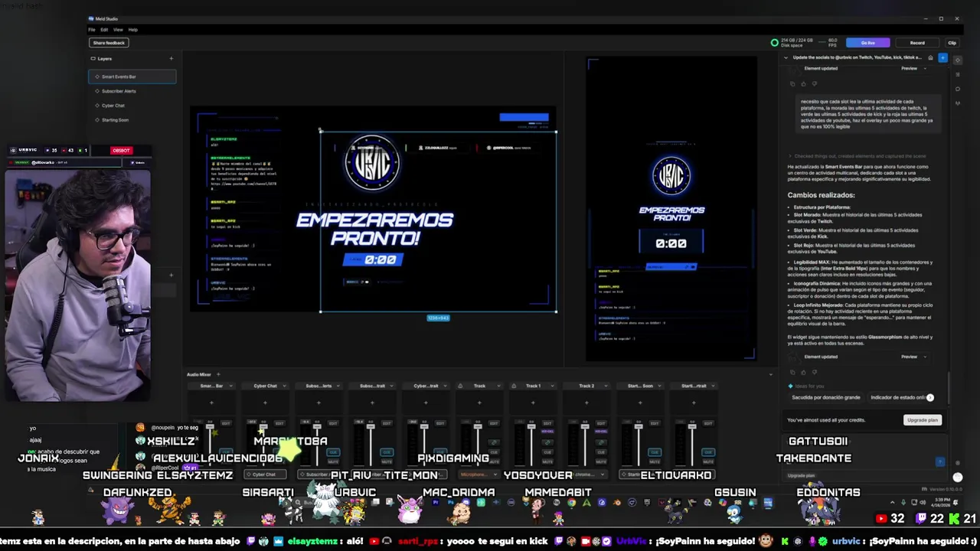Image resolution: width=980 pixels, height=551 pixels.
Task: Click the Share feedback button
Action: click(109, 43)
